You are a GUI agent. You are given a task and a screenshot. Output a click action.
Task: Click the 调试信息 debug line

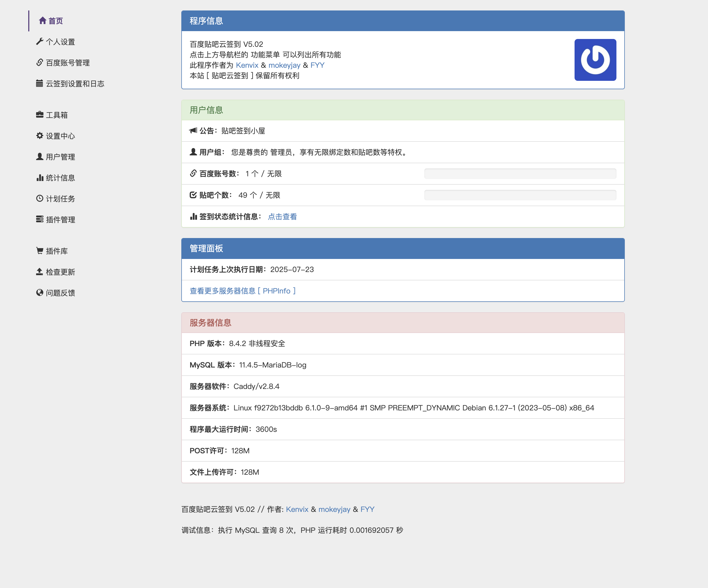click(x=292, y=530)
